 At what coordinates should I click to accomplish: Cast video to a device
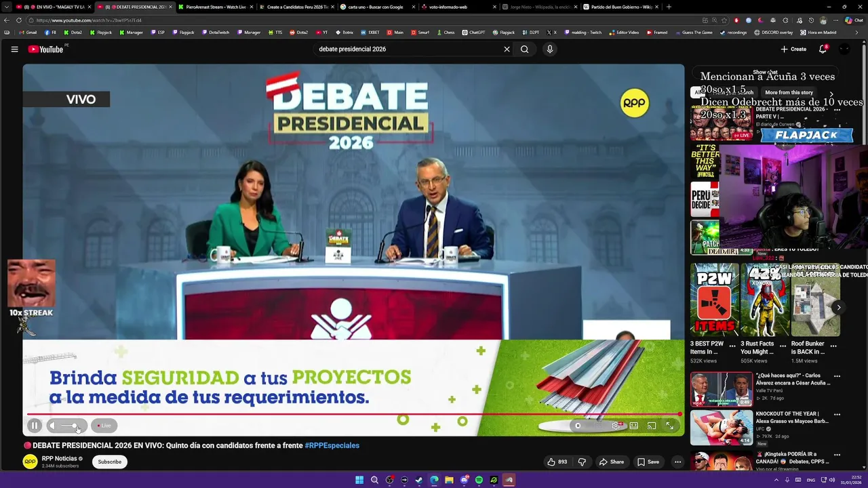[x=652, y=426]
